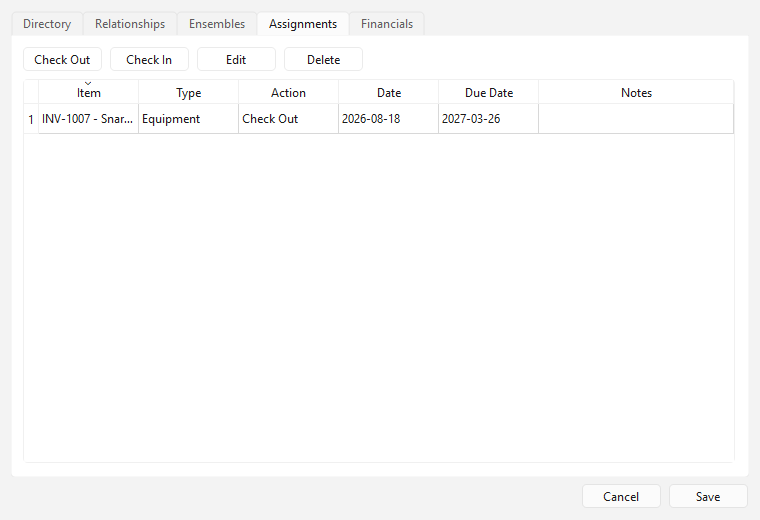Sort by the Date column header
This screenshot has height=520, width=760.
tap(389, 92)
